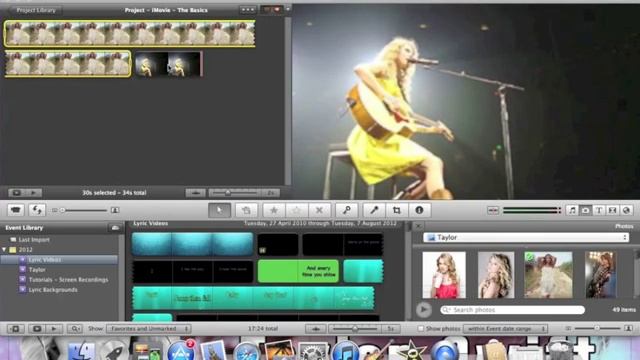Select the 2012 folder row
Screen dimensions: 640x360
click(x=25, y=249)
